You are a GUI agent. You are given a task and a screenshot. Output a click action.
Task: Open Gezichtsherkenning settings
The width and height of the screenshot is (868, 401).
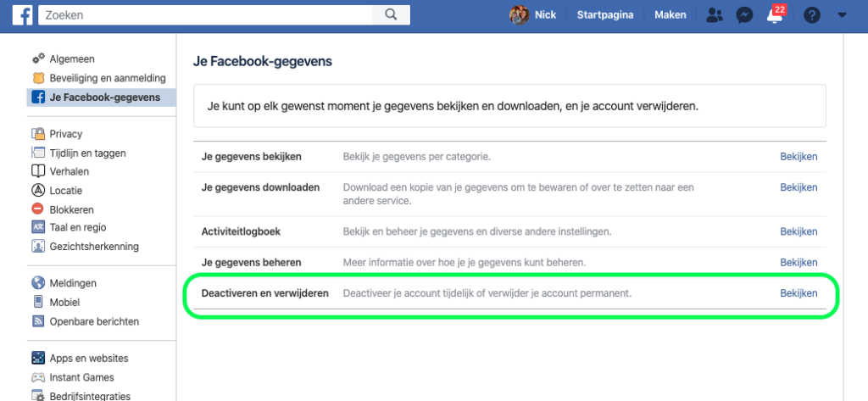tap(94, 247)
